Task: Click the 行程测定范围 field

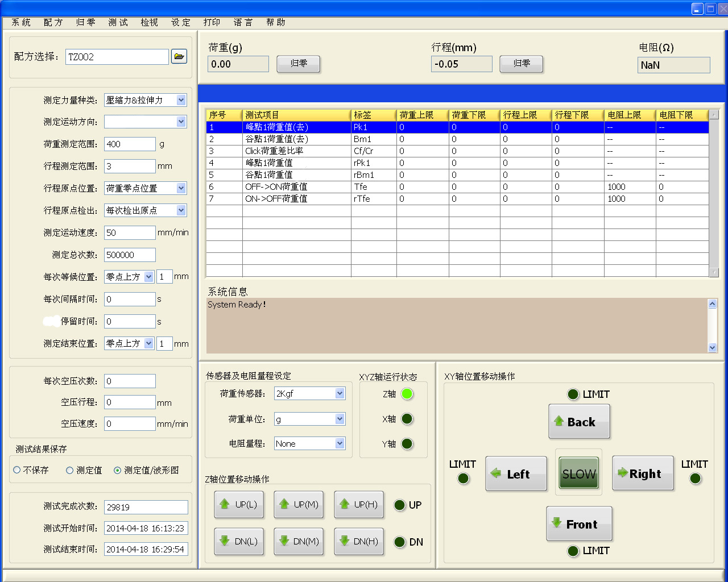Action: click(x=130, y=166)
